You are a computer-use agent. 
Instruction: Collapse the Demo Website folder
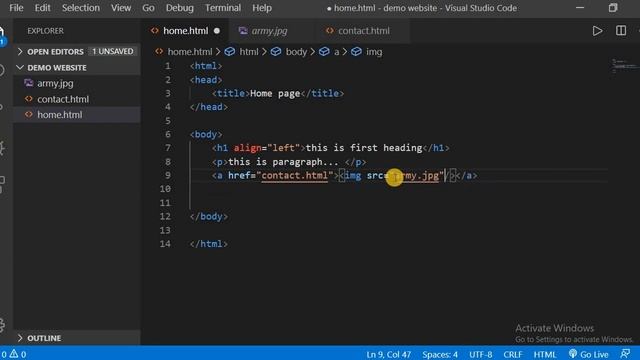[57, 67]
